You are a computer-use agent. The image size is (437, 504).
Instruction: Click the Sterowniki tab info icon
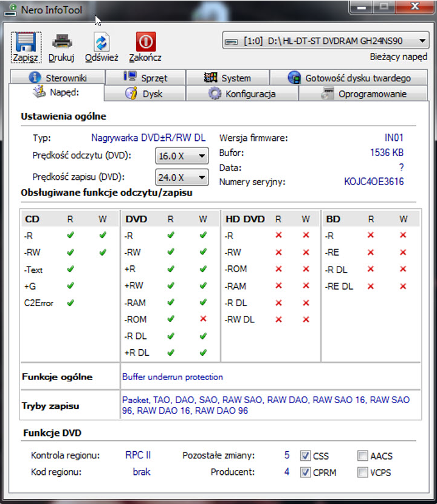click(35, 78)
